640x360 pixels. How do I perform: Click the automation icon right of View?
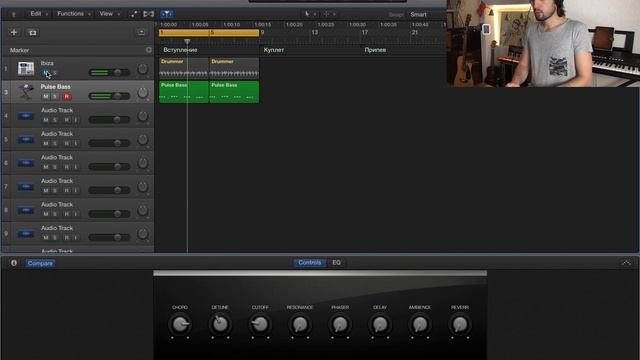pos(133,14)
